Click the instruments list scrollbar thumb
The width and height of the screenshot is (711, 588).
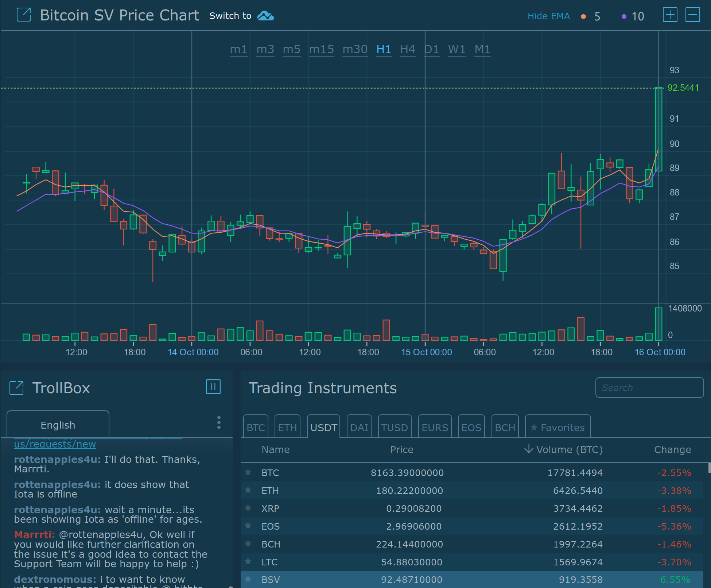tap(709, 468)
